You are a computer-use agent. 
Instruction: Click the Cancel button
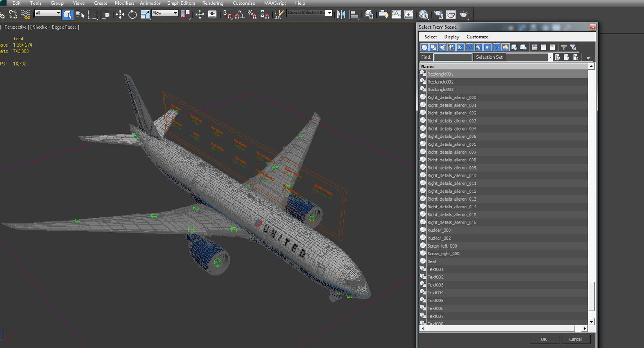click(575, 339)
